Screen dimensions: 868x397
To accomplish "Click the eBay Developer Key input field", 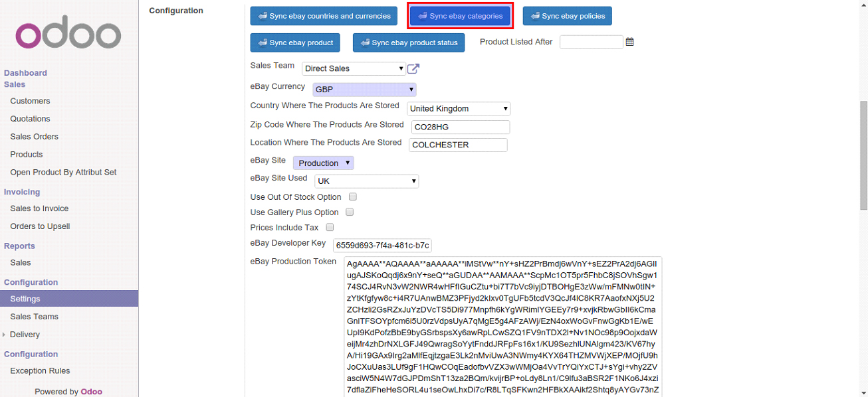I will (x=382, y=246).
